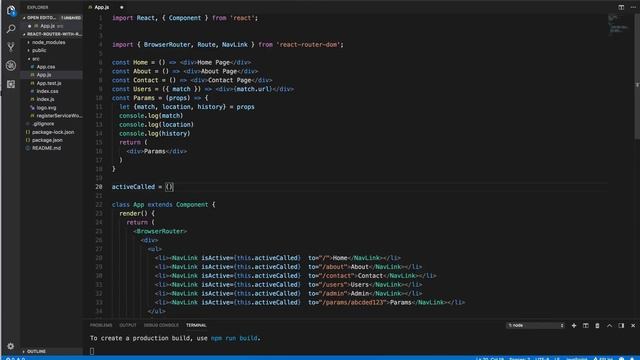Viewport: 640px width, 360px height.
Task: Click the Explorer panel title
Action: tap(38, 7)
